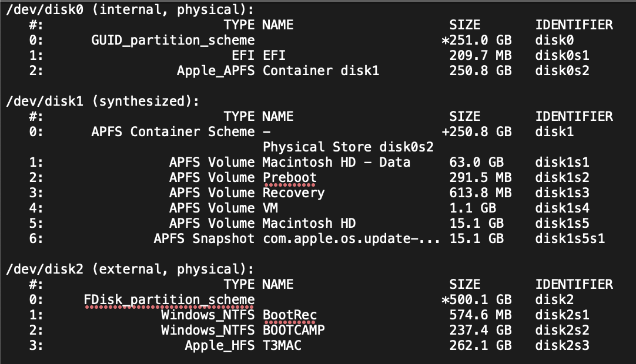636x364 pixels.
Task: Select the "Apple_APFS" type text
Action: pos(216,71)
